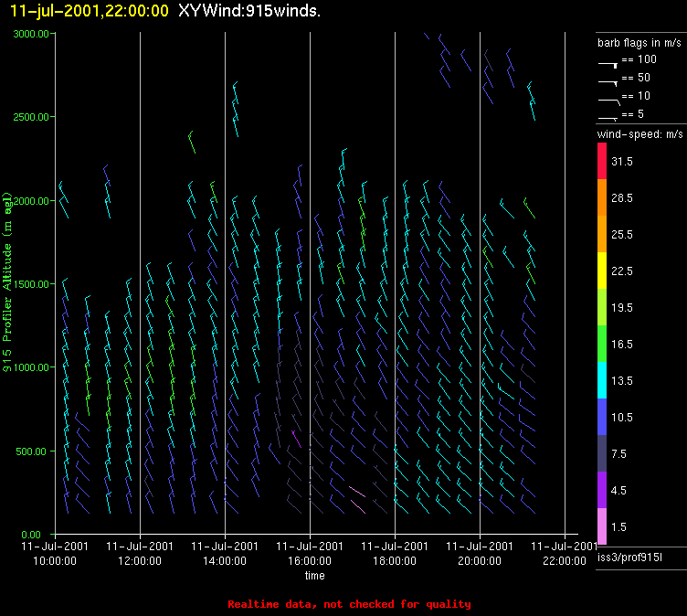This screenshot has width=687, height=616.
Task: Click the 100 m/s barb flag symbol
Action: [608, 63]
